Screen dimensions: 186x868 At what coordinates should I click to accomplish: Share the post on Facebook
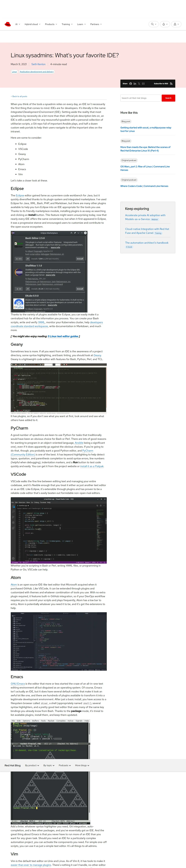131,84
